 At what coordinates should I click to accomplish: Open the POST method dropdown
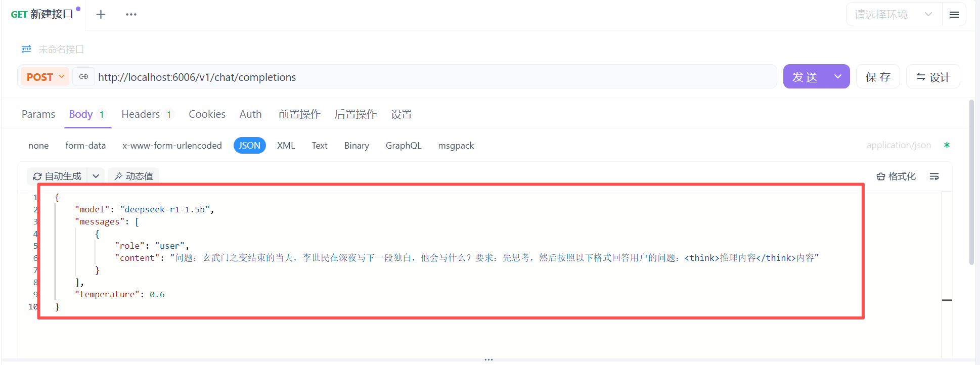(x=46, y=77)
